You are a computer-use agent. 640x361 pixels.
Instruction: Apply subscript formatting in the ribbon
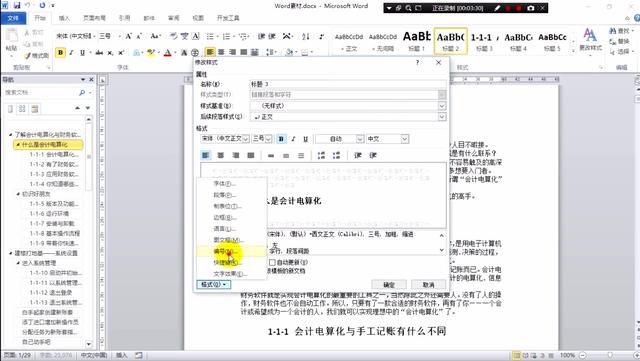coord(110,53)
